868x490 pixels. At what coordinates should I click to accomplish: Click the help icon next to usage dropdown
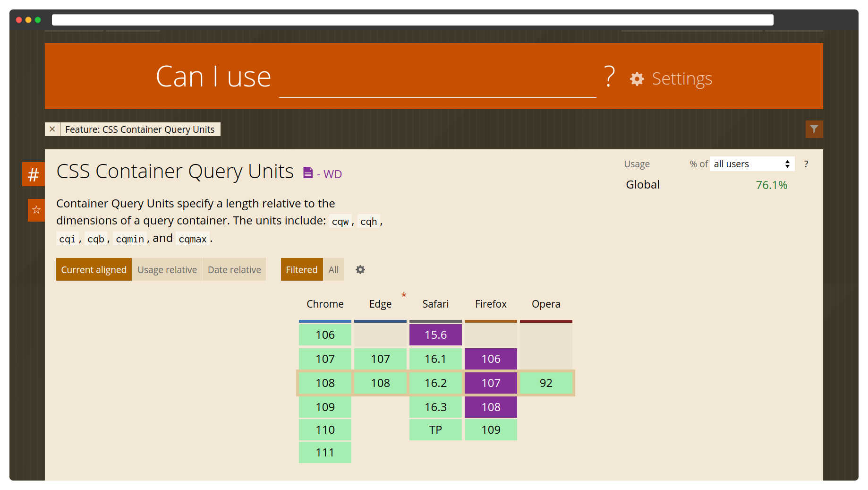806,164
